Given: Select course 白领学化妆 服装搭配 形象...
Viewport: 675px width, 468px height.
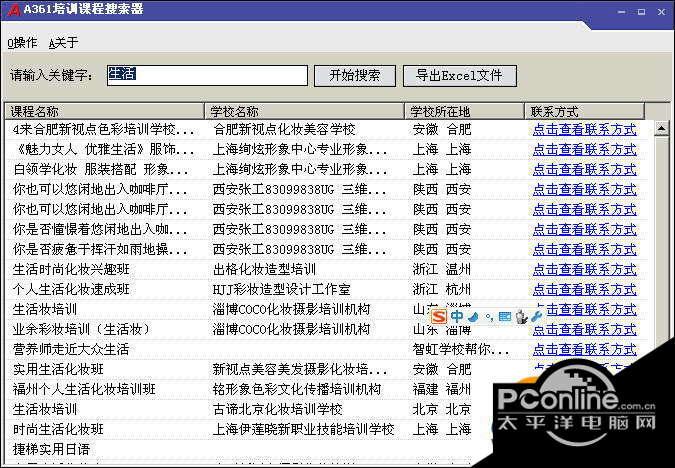Looking at the screenshot, I should (101, 170).
